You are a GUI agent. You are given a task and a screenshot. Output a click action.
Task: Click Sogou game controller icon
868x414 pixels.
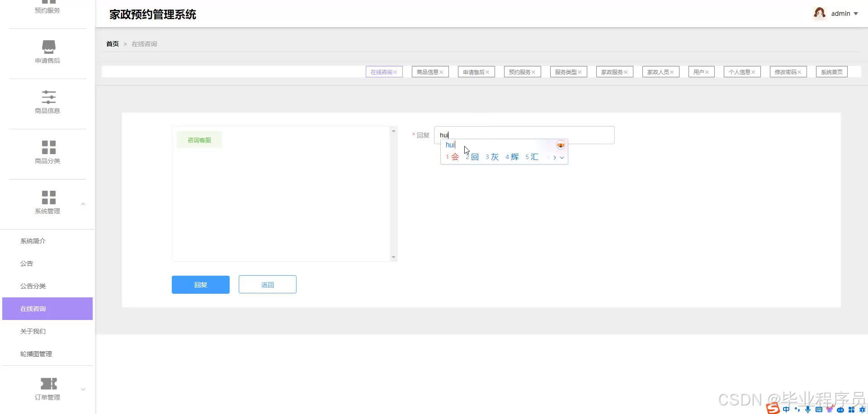click(840, 410)
